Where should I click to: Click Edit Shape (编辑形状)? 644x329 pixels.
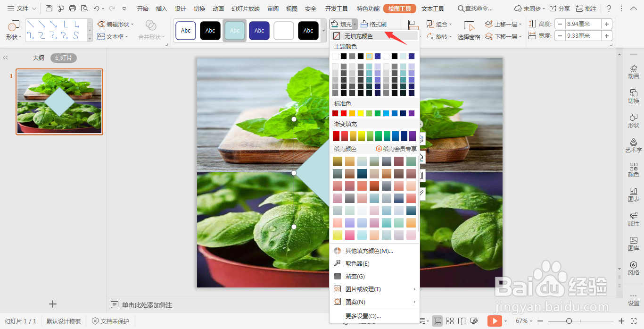116,24
